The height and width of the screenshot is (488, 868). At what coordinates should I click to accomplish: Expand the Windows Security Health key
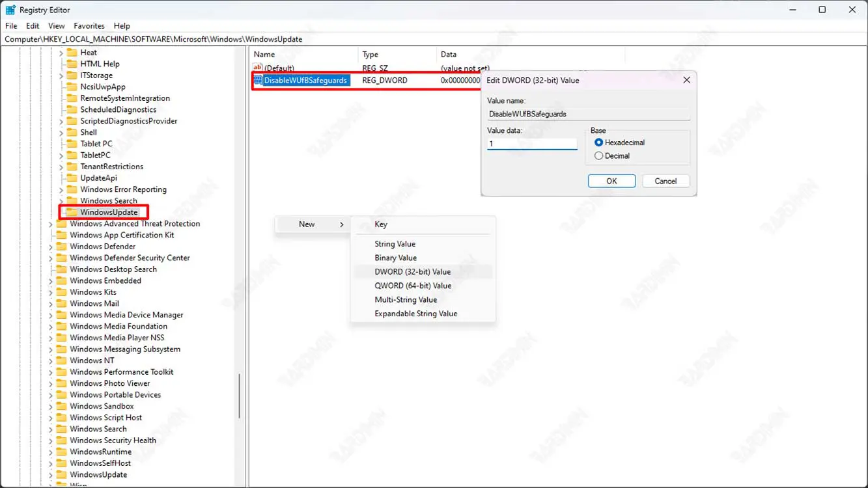point(51,441)
